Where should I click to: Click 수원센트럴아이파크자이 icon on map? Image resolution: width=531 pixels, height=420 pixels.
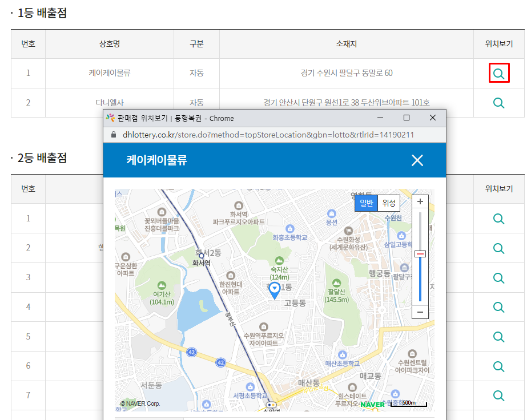[x=412, y=354]
